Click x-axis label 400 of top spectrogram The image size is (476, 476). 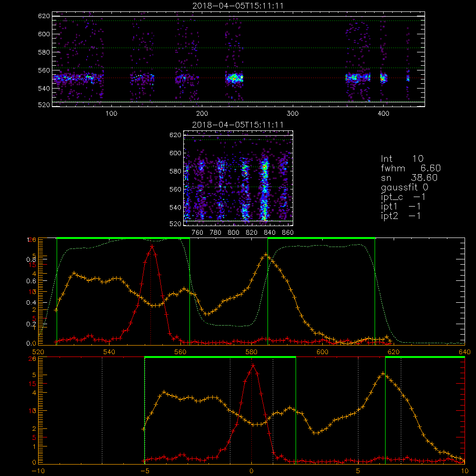(383, 114)
